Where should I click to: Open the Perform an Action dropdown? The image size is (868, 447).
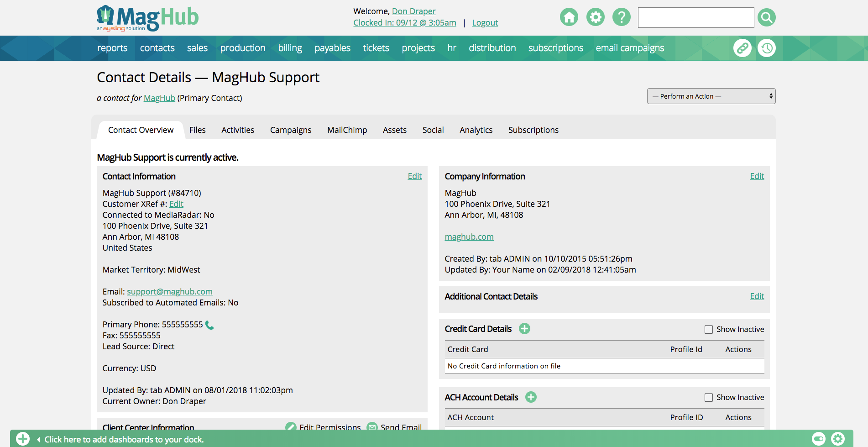[x=711, y=96]
